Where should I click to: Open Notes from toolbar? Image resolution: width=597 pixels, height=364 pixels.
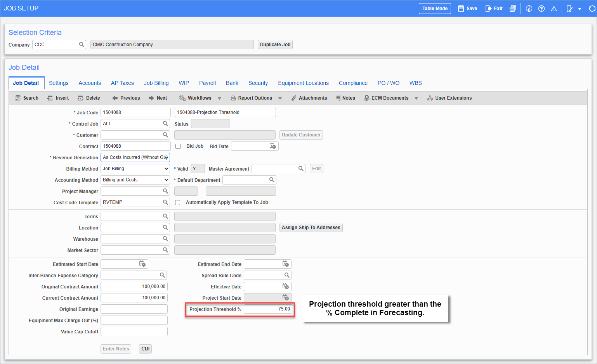coord(345,98)
